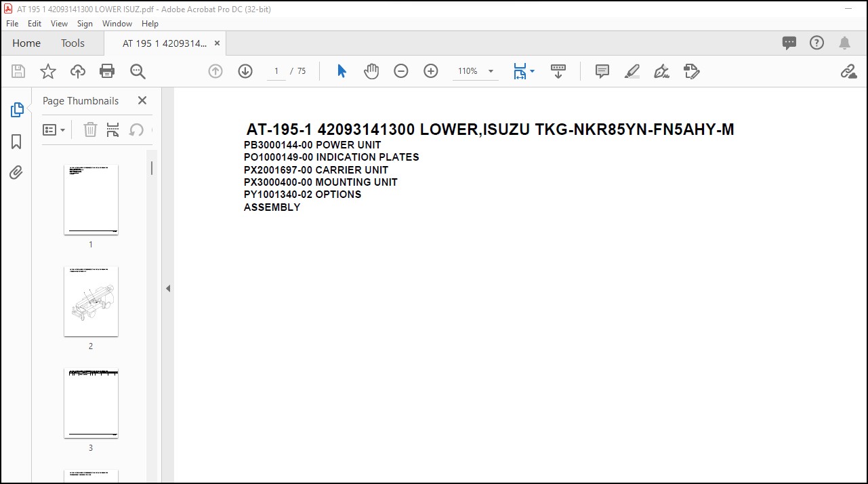This screenshot has height=484, width=868.
Task: Click the ASSEMBLY text line
Action: (272, 207)
